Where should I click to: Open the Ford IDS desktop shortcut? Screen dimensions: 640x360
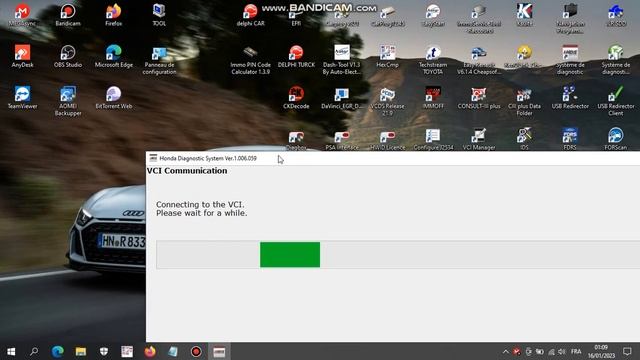[x=524, y=139]
